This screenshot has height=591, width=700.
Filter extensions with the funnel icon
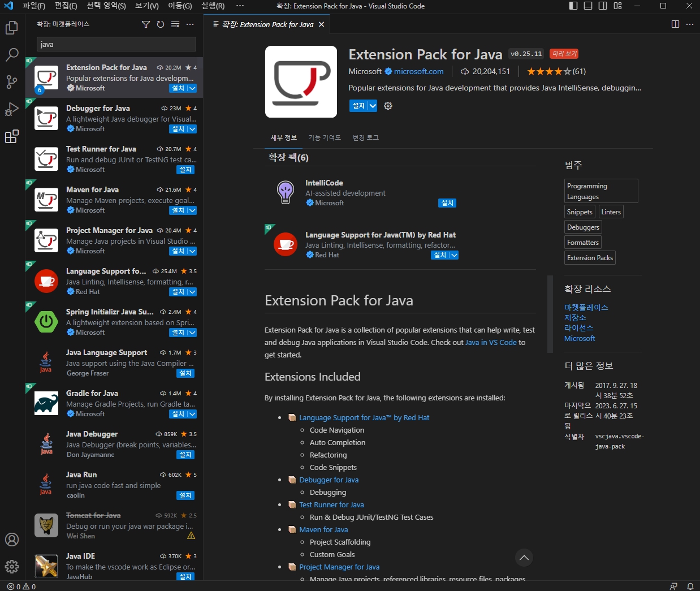coord(146,24)
